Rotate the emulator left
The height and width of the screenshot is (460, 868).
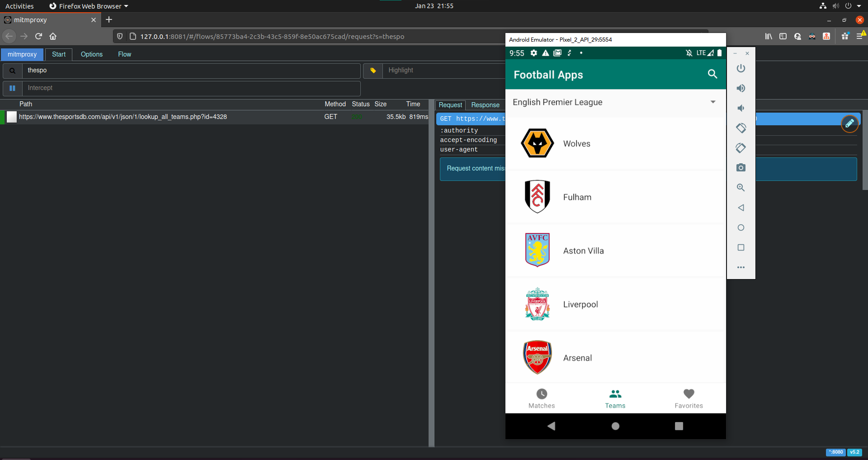coord(741,128)
